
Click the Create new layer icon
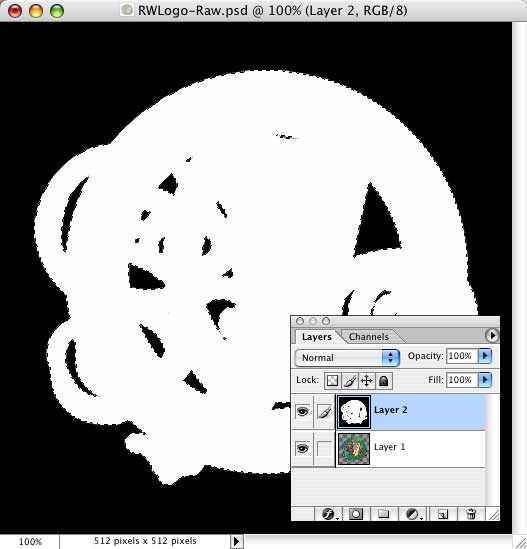coord(442,514)
